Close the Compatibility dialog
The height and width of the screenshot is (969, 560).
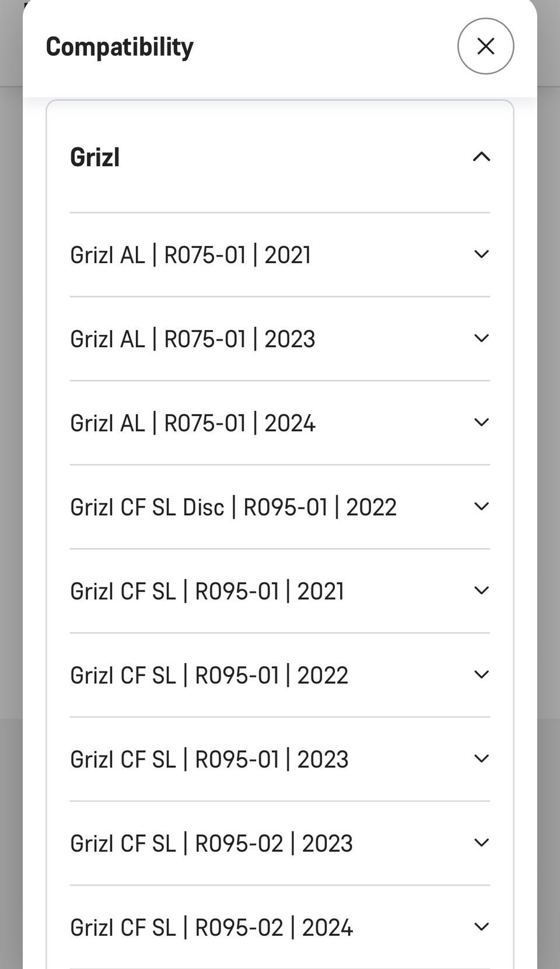485,46
